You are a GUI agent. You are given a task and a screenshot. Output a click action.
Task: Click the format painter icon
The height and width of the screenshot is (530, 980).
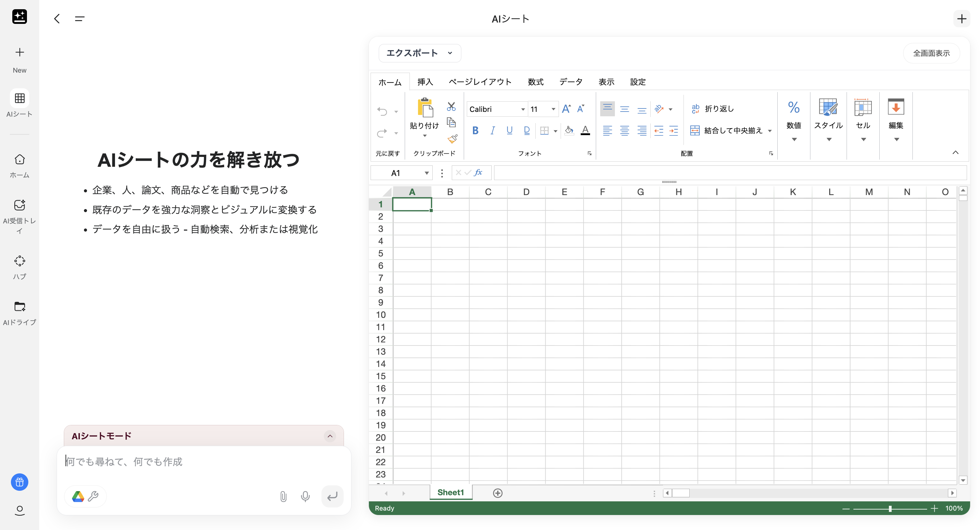click(452, 139)
